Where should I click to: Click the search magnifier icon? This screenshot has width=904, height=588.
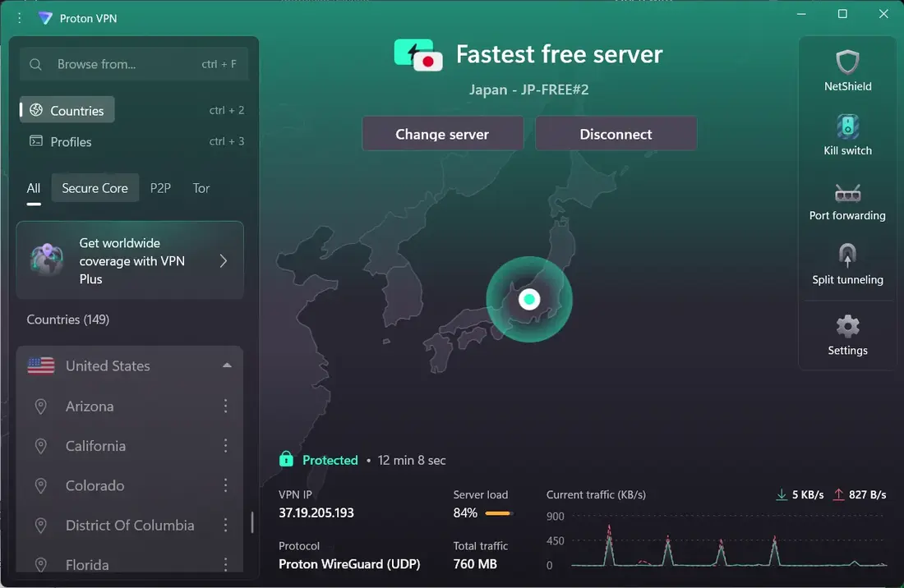pyautogui.click(x=35, y=64)
